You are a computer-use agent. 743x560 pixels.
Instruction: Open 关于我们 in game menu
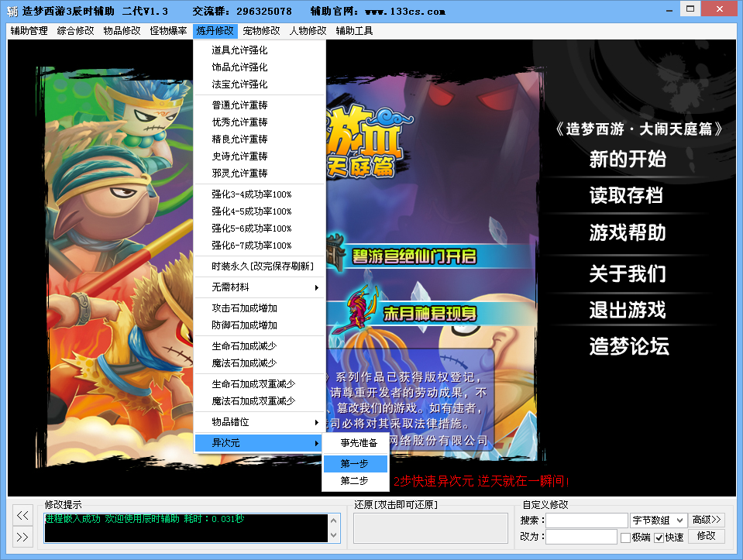628,273
